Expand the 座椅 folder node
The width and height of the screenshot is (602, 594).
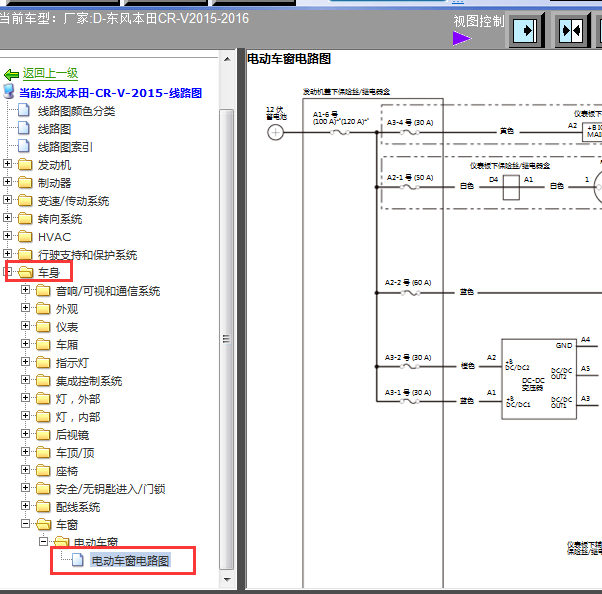tap(25, 470)
